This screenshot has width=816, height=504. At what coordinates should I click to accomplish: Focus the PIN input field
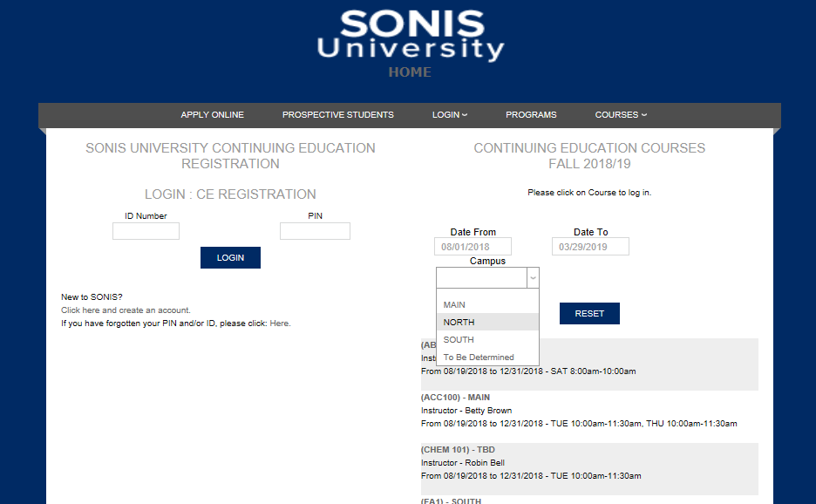315,231
